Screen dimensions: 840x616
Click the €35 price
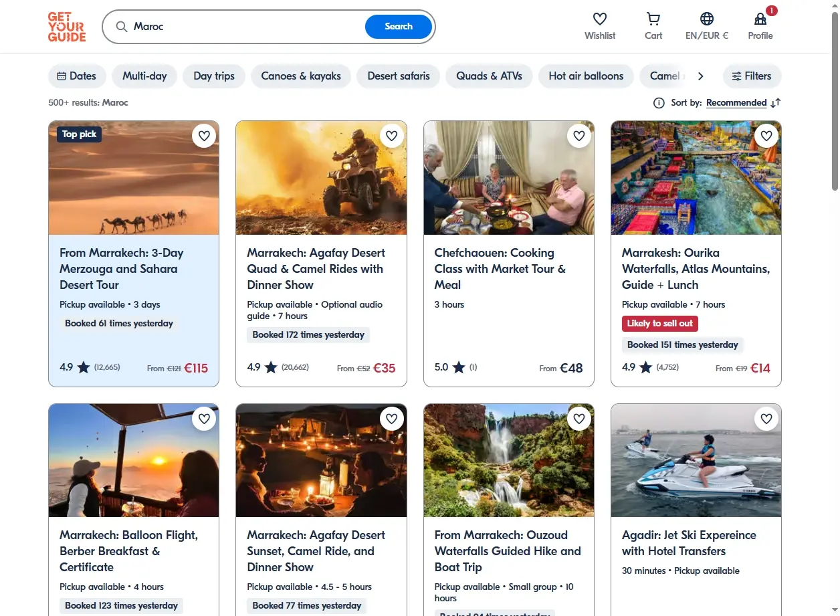pos(385,368)
